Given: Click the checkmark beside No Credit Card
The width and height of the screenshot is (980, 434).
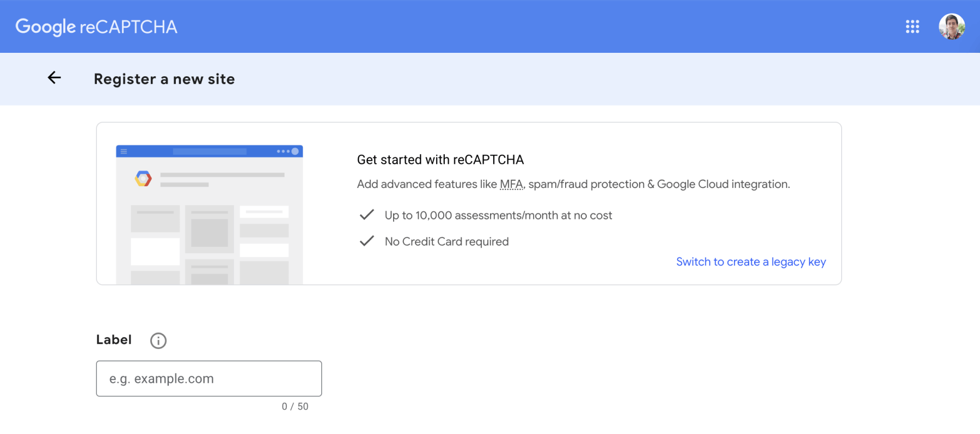Looking at the screenshot, I should [367, 241].
